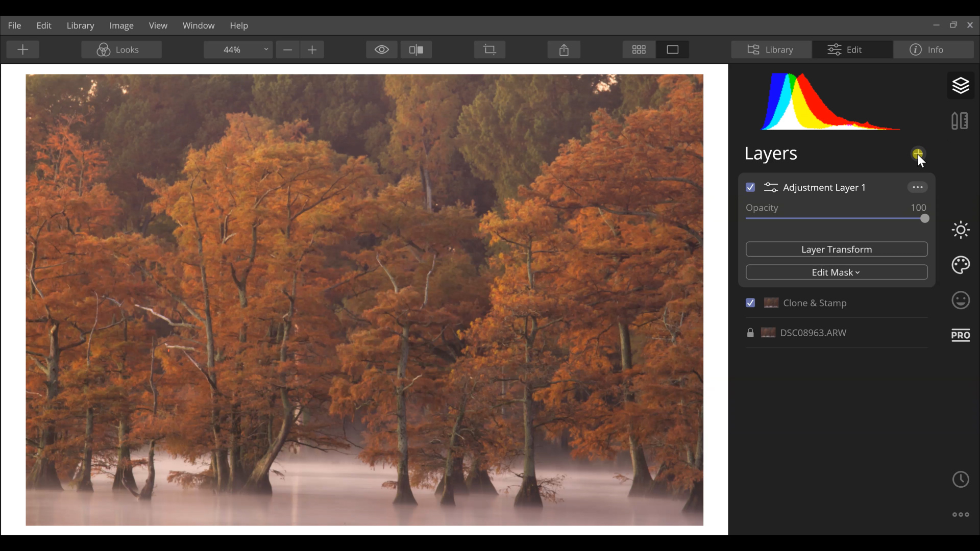Uncheck the Clone & Stamp layer checkbox
The height and width of the screenshot is (551, 980).
pos(750,303)
